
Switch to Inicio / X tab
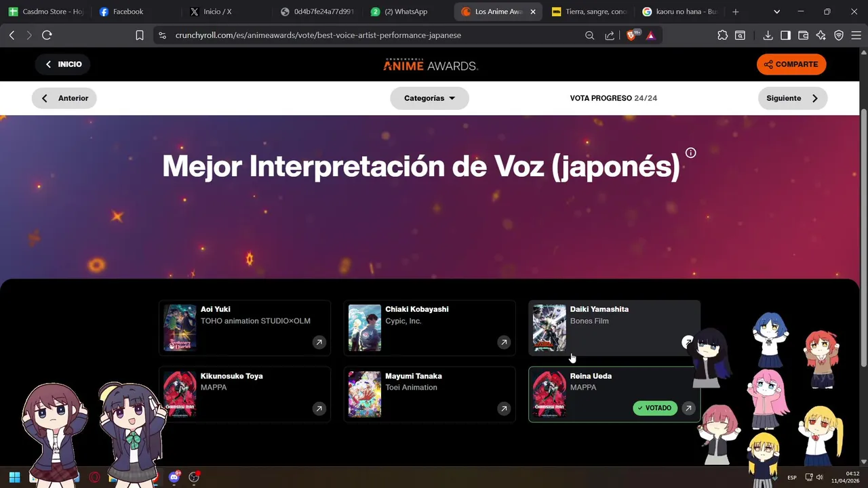tap(226, 12)
